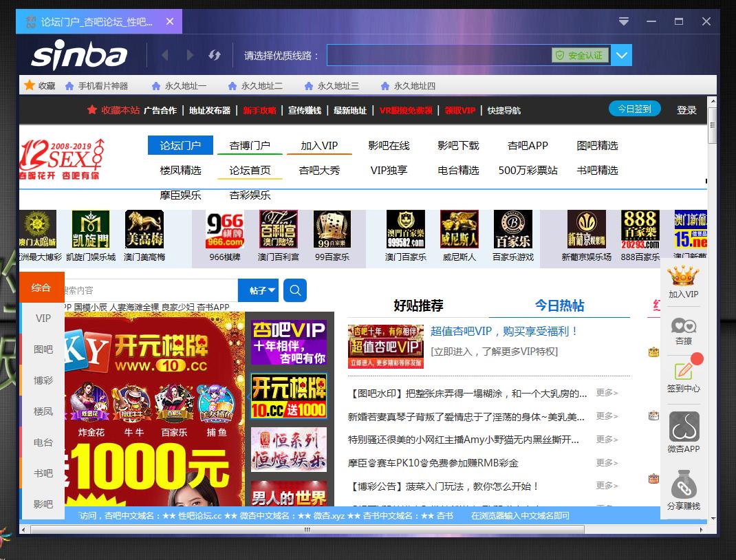Click the 美高梅 lion logo icon
The image size is (736, 560).
(x=144, y=229)
